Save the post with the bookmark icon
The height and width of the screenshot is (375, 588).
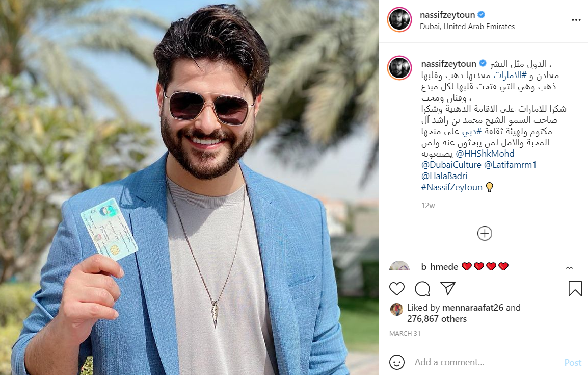[575, 289]
